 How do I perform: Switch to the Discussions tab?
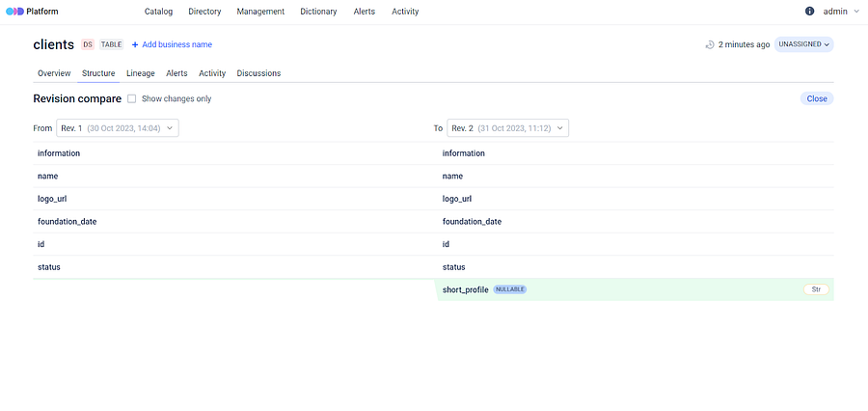click(258, 73)
